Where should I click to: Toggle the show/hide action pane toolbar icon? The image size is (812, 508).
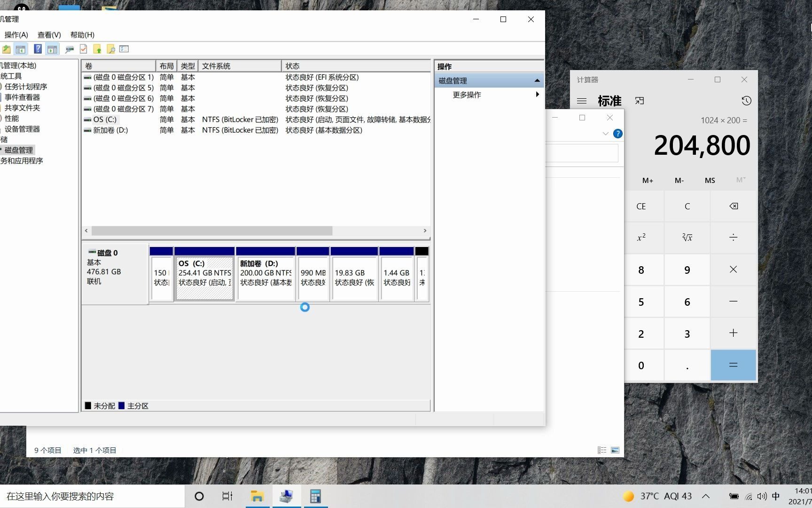point(52,49)
